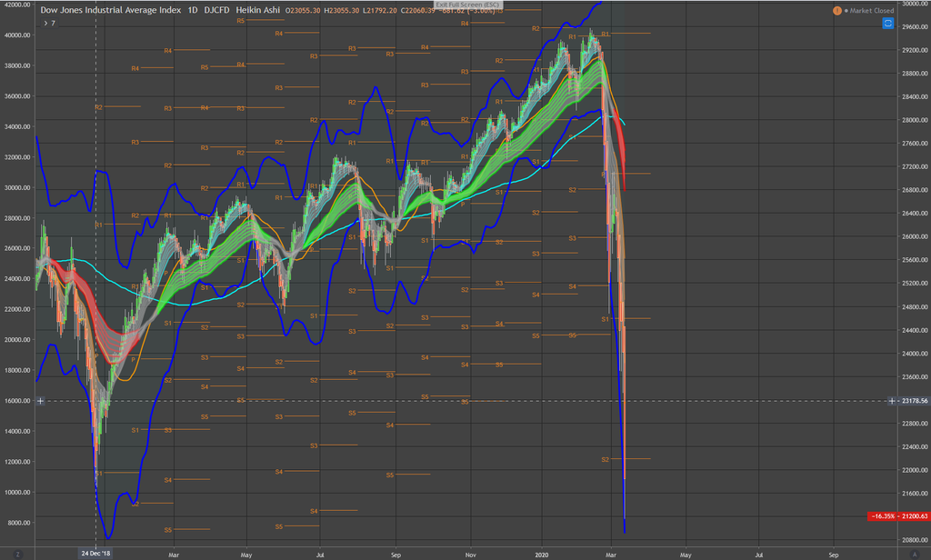The image size is (931, 560).
Task: Click the 8000.00 label on left scale
Action: [18, 523]
